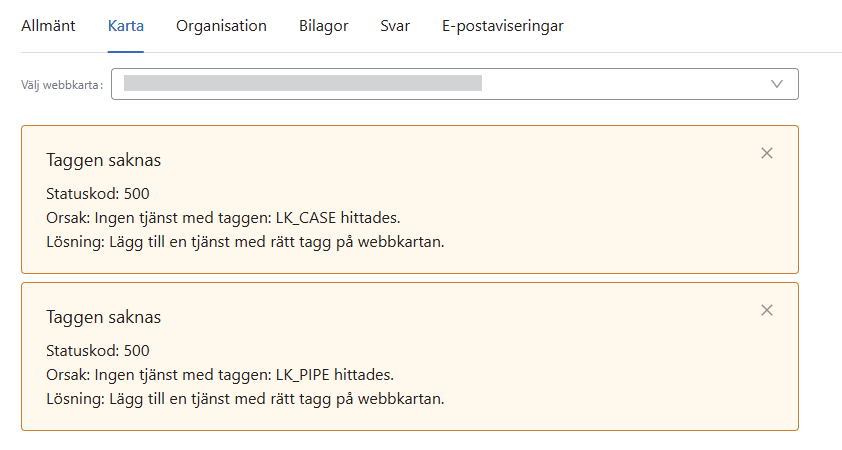Screen dimensions: 842x450
Task: Dismiss the LK_PIPE missing tag alert
Action: [x=767, y=310]
